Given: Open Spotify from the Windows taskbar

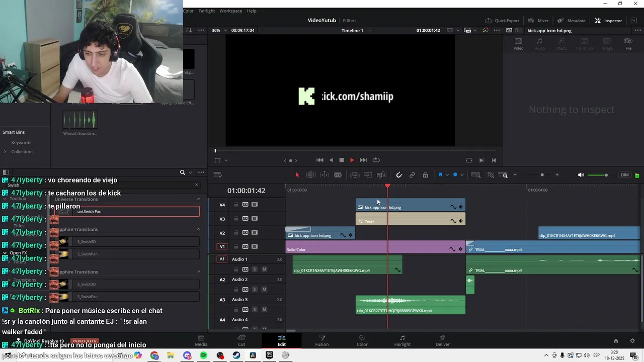Looking at the screenshot, I should pos(203,355).
